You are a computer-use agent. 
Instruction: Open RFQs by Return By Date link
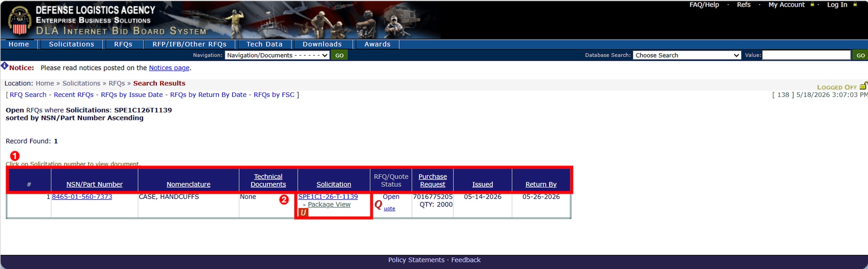(x=208, y=94)
